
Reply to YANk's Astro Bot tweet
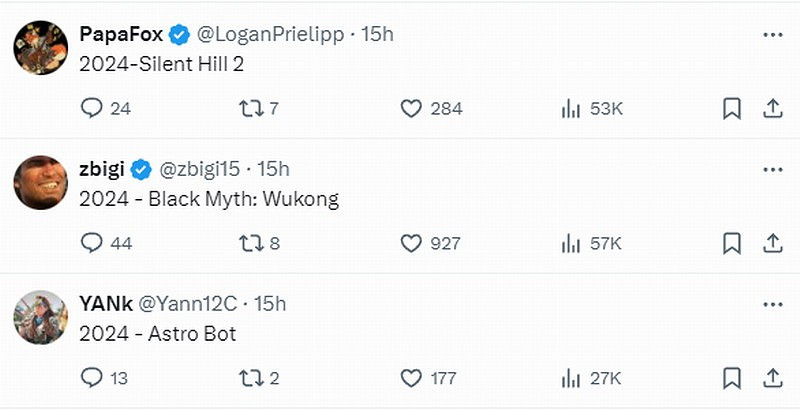(92, 378)
